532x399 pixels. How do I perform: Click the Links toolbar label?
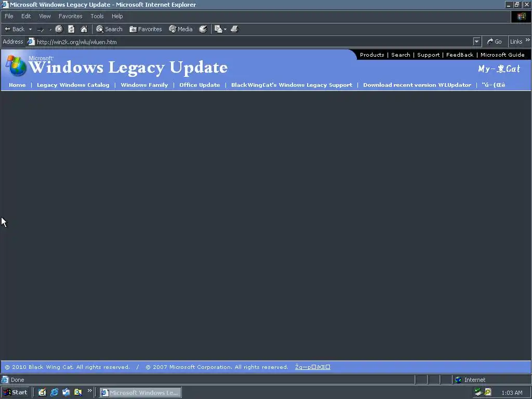point(516,42)
